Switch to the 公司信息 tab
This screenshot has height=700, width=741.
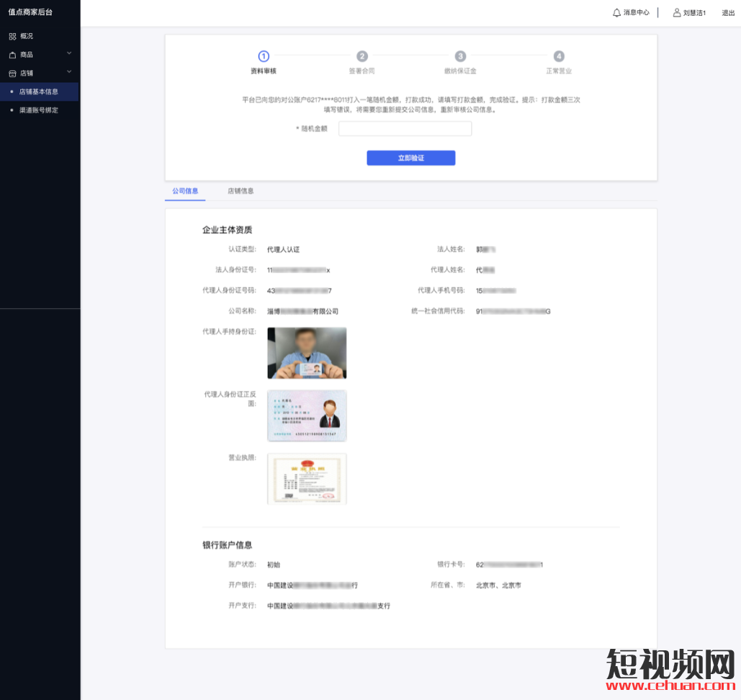click(x=185, y=191)
